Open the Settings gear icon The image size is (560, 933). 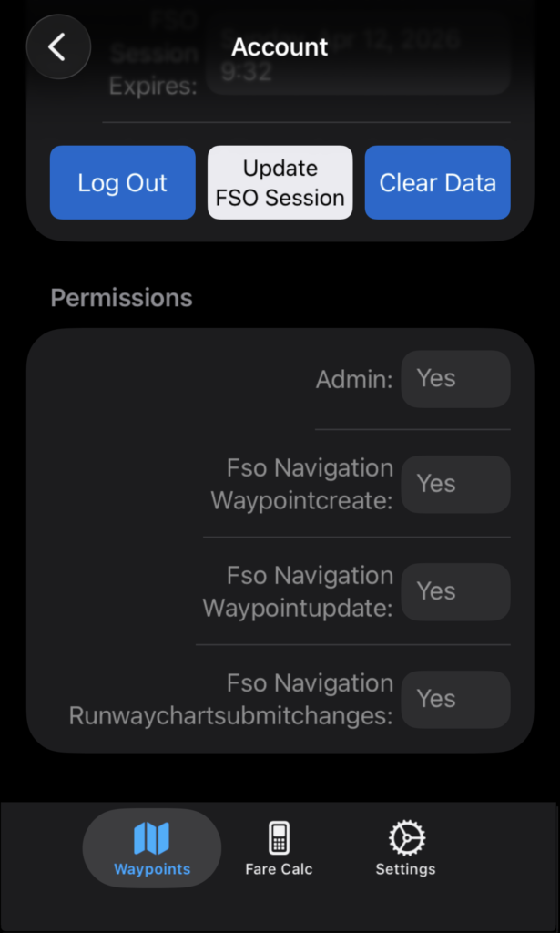[406, 837]
